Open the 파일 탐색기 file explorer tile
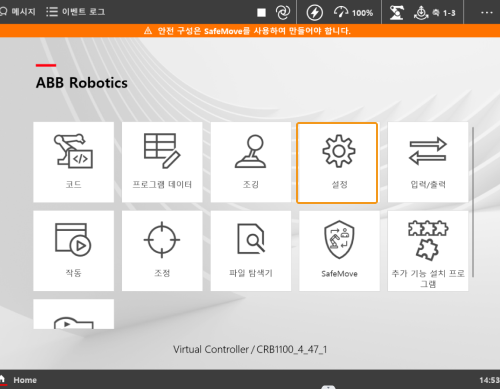The width and height of the screenshot is (500, 389). [x=251, y=251]
